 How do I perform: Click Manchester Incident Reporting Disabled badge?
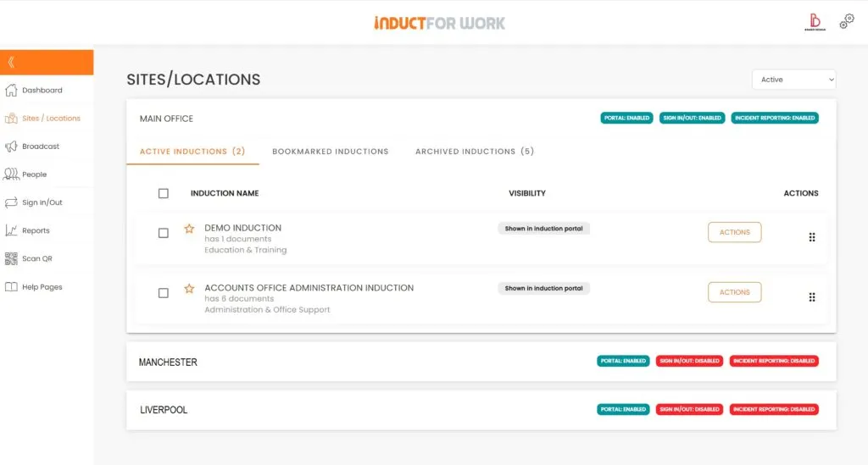click(x=774, y=361)
